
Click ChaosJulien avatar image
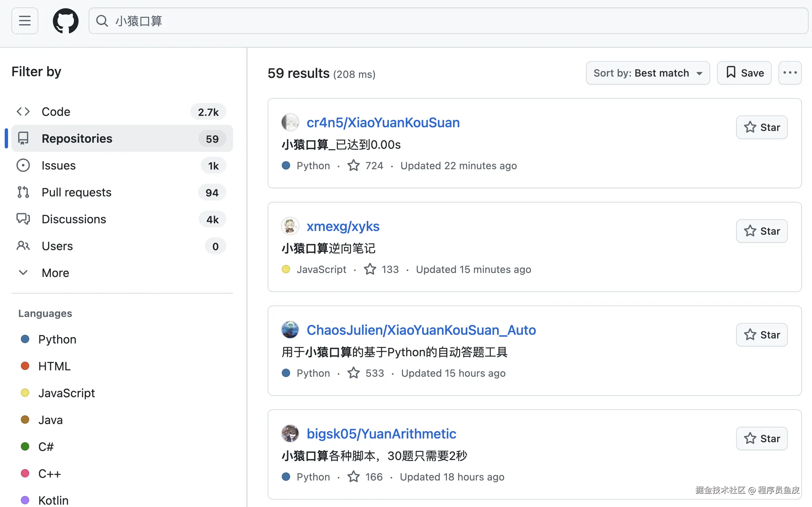click(290, 330)
